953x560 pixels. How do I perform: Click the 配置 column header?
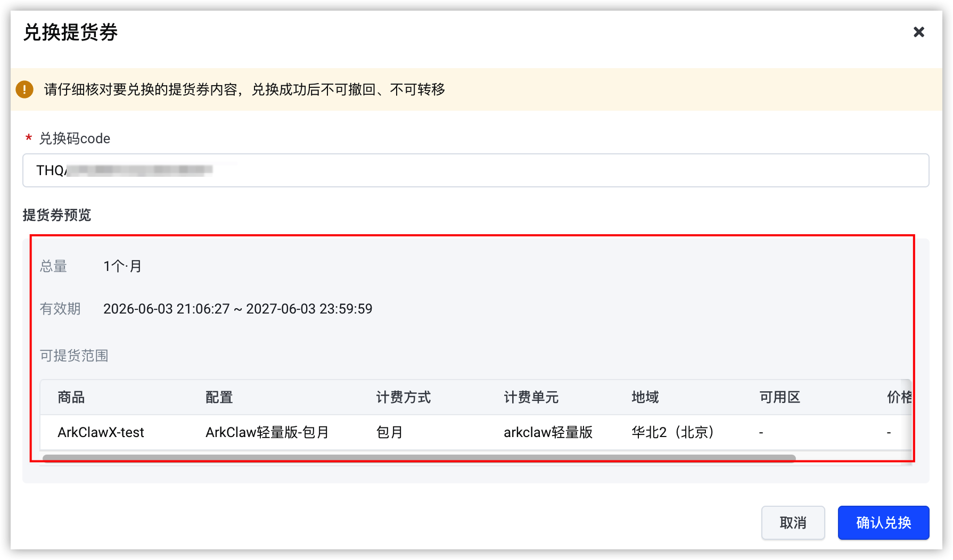(x=219, y=397)
